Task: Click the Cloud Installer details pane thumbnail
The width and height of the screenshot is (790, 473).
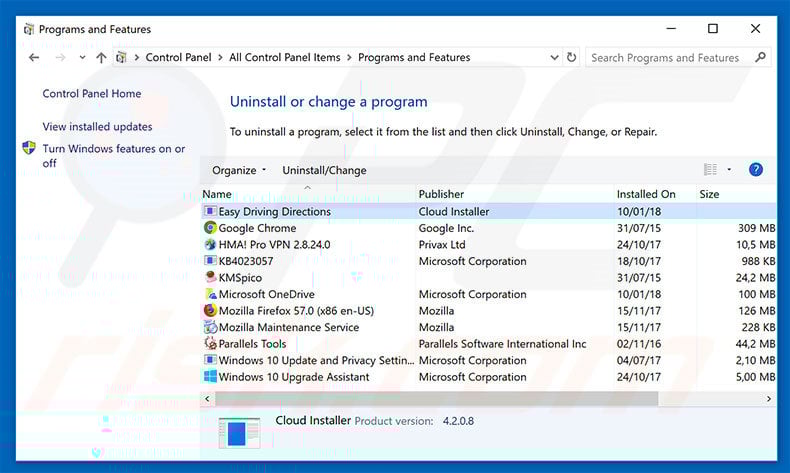Action: [239, 433]
